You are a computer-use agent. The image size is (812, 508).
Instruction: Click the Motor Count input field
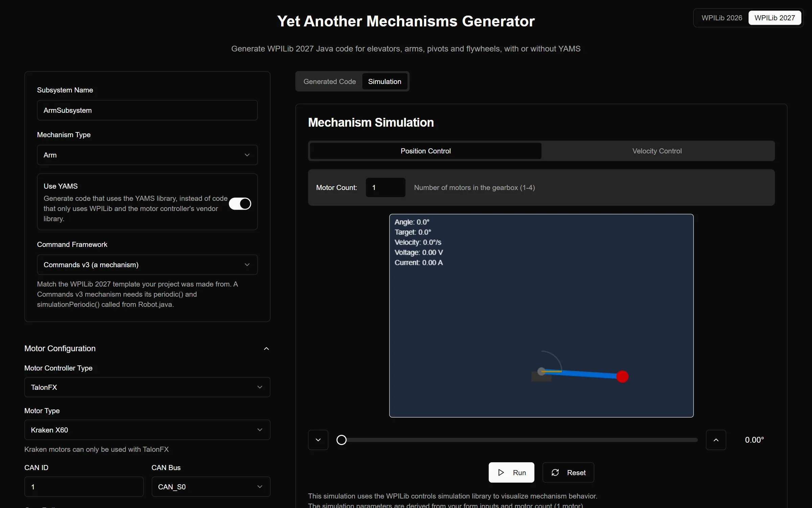click(x=385, y=188)
